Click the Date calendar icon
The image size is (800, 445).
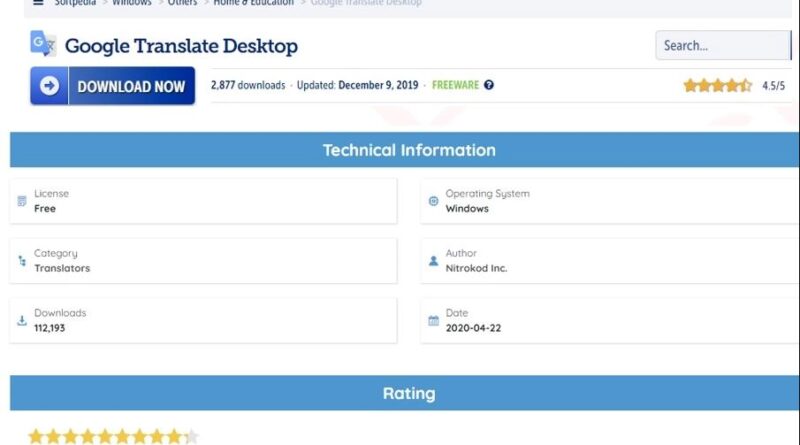(x=433, y=321)
